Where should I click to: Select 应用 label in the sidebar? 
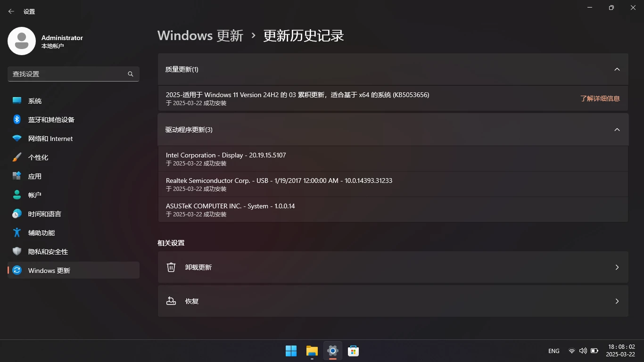pyautogui.click(x=35, y=176)
